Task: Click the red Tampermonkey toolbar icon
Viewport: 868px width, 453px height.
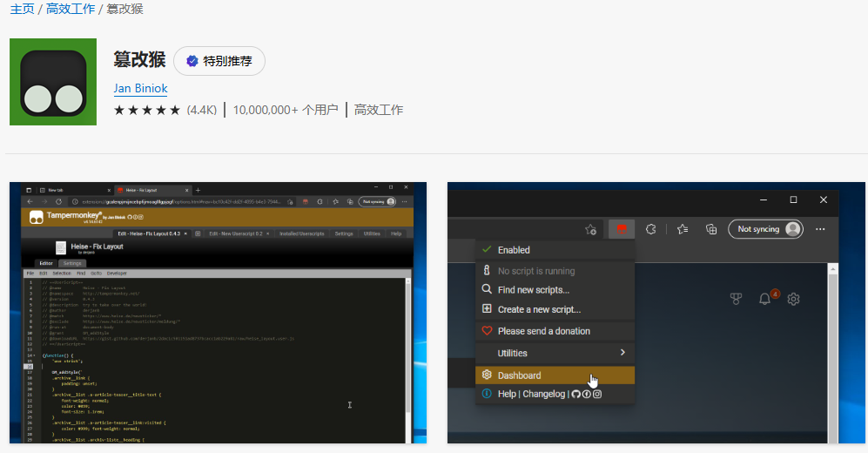Action: point(622,229)
